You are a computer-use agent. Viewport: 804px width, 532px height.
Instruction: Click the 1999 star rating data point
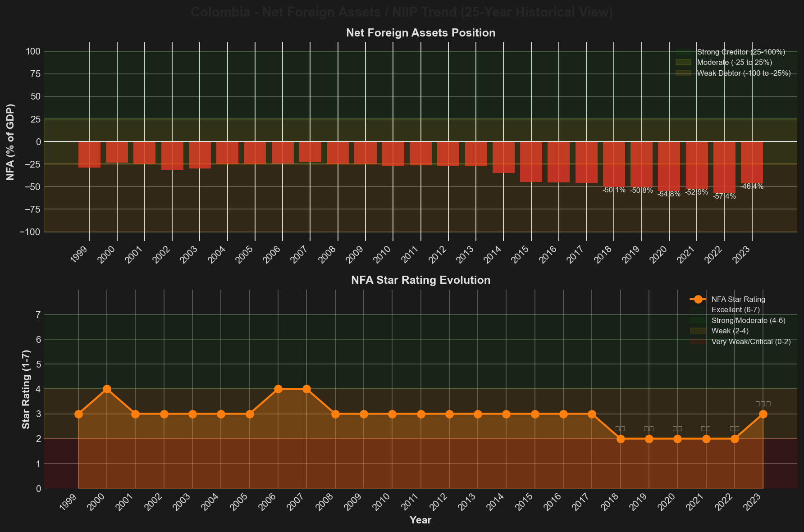(x=78, y=414)
